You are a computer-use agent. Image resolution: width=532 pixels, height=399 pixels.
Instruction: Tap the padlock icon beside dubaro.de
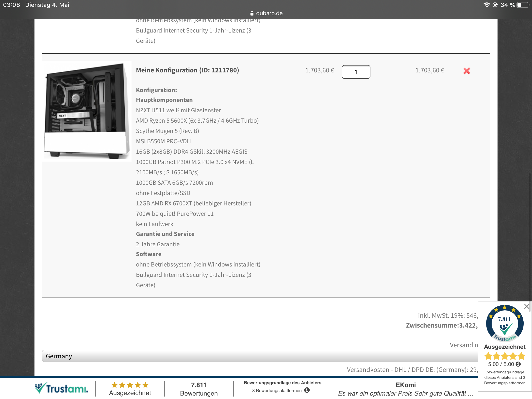(x=252, y=13)
